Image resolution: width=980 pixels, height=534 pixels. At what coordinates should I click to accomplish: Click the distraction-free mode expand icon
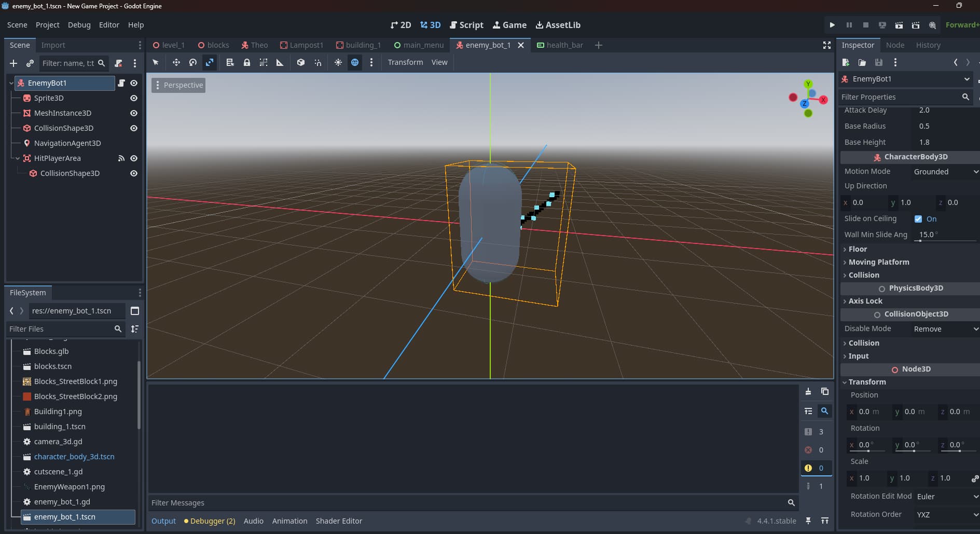[826, 45]
